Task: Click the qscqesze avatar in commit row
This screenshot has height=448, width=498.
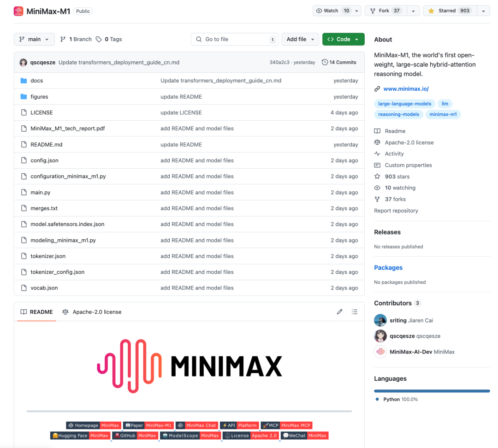Action: (x=23, y=62)
